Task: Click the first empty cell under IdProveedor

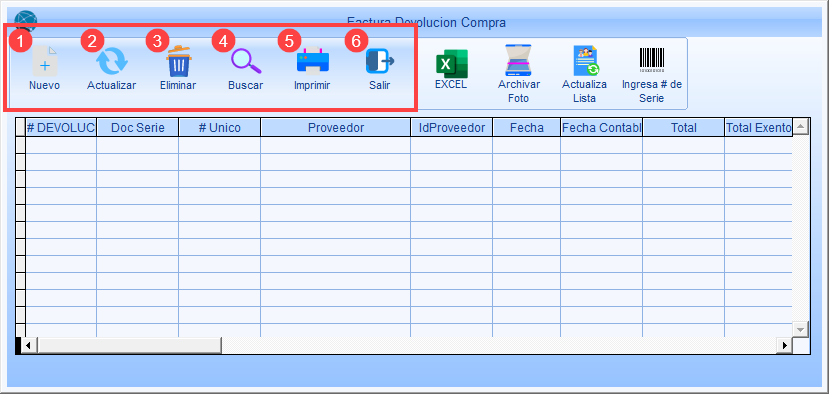Action: [452, 145]
